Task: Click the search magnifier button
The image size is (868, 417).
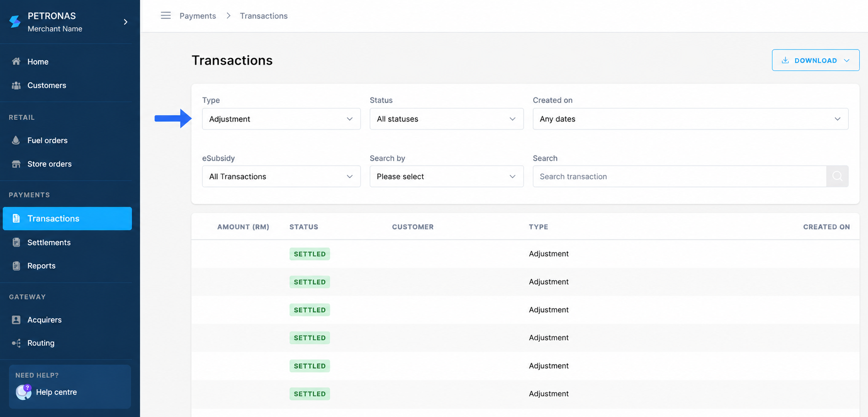Action: (x=837, y=176)
